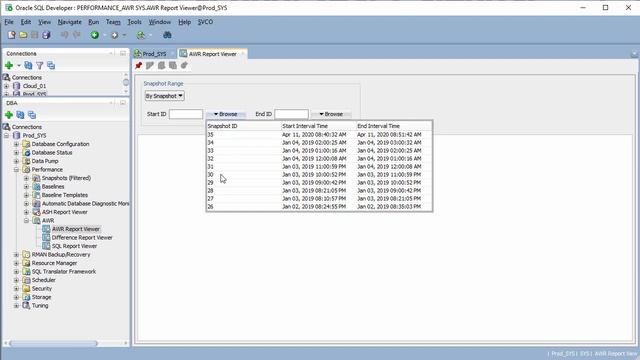Expand the Baselines node
Screen dimensions: 640x360
(27, 187)
